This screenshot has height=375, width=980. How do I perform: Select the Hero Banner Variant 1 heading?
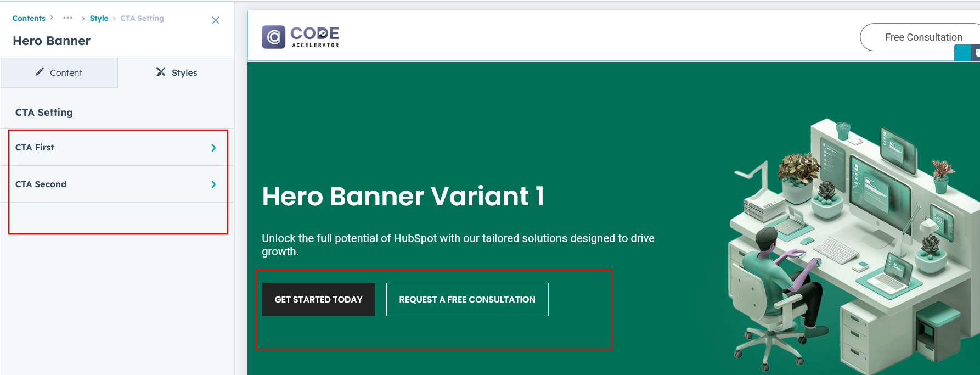(x=403, y=196)
